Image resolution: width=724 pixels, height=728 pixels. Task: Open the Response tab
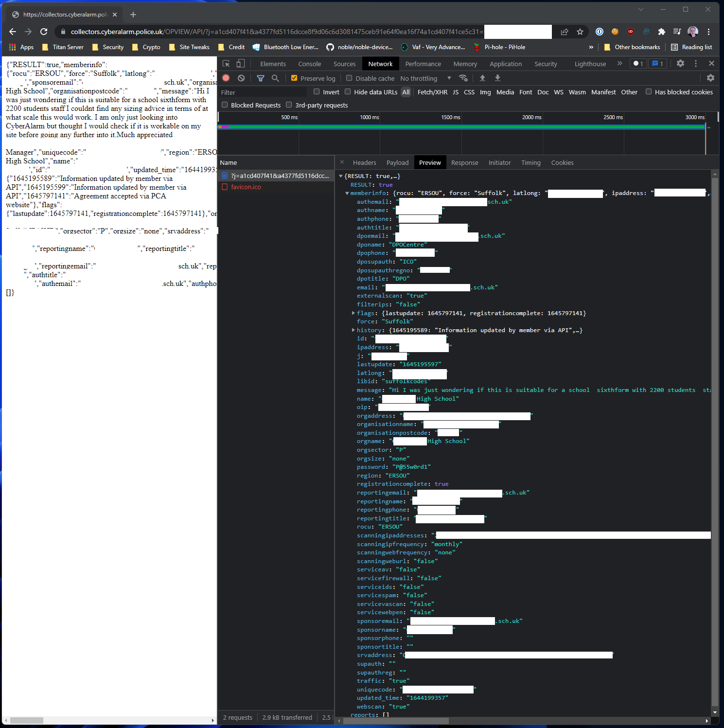[464, 163]
